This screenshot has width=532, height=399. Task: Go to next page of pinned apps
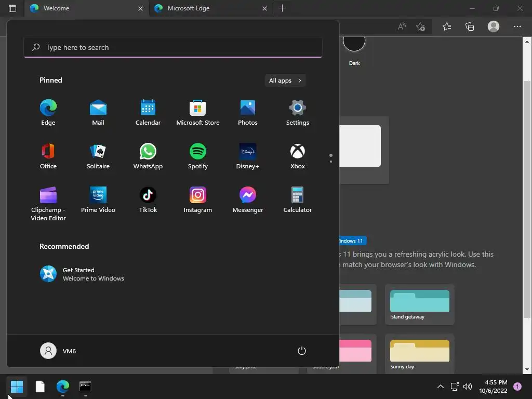click(331, 162)
